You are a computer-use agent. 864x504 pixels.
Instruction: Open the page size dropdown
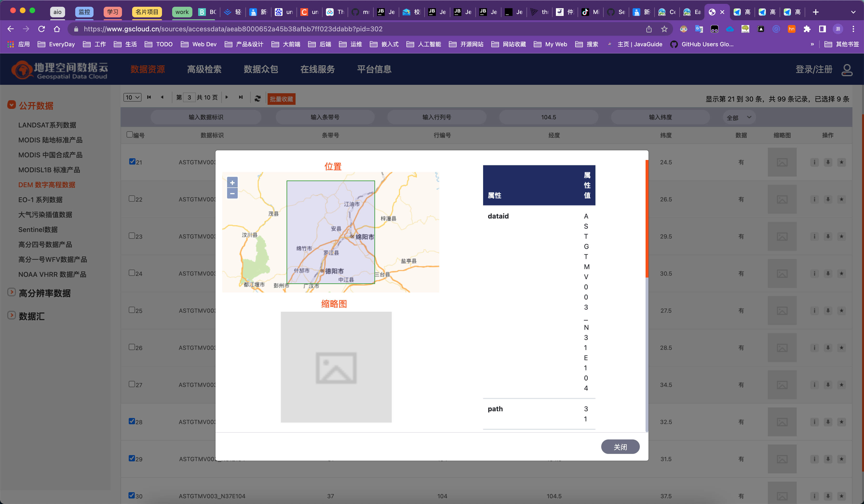[132, 97]
